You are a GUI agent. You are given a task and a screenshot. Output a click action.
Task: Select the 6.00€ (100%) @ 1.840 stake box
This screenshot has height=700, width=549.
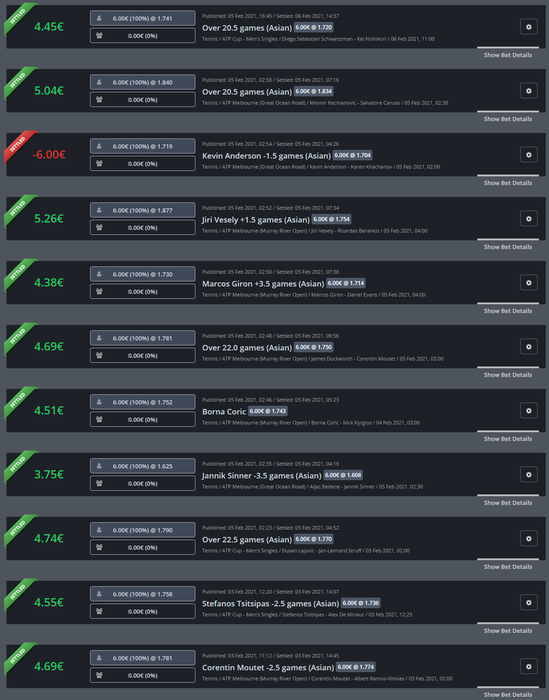coord(143,83)
